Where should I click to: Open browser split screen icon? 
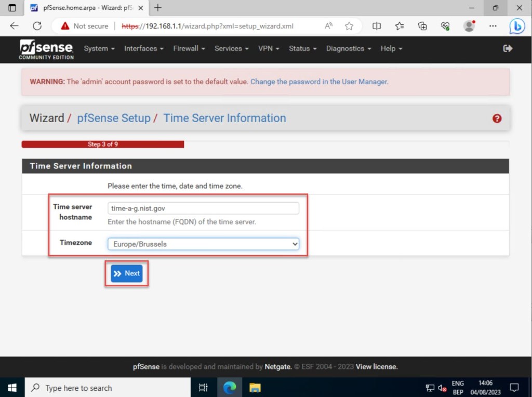[x=377, y=26]
